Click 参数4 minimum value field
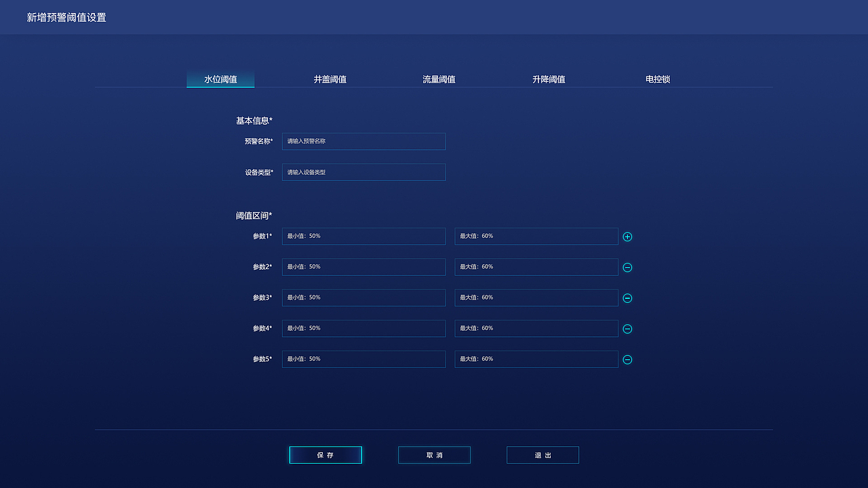This screenshot has width=868, height=488. [x=363, y=328]
